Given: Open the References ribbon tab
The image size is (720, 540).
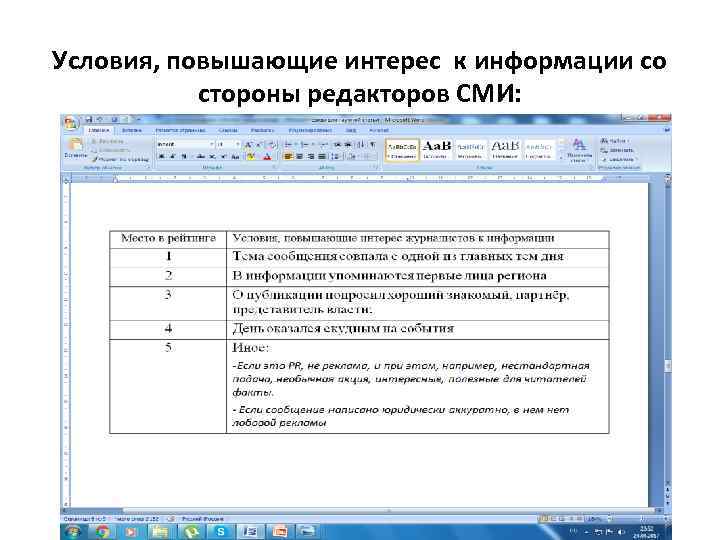Looking at the screenshot, I should (228, 131).
